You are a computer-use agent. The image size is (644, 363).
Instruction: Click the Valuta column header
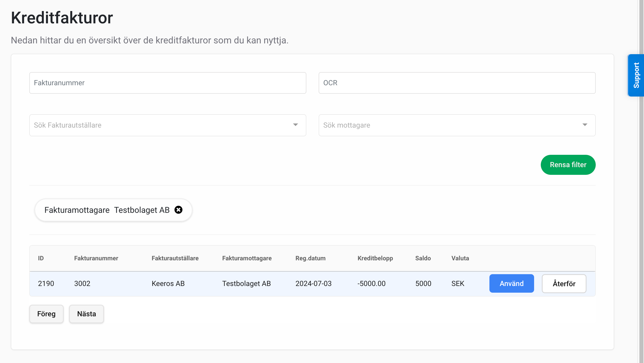[x=460, y=258]
